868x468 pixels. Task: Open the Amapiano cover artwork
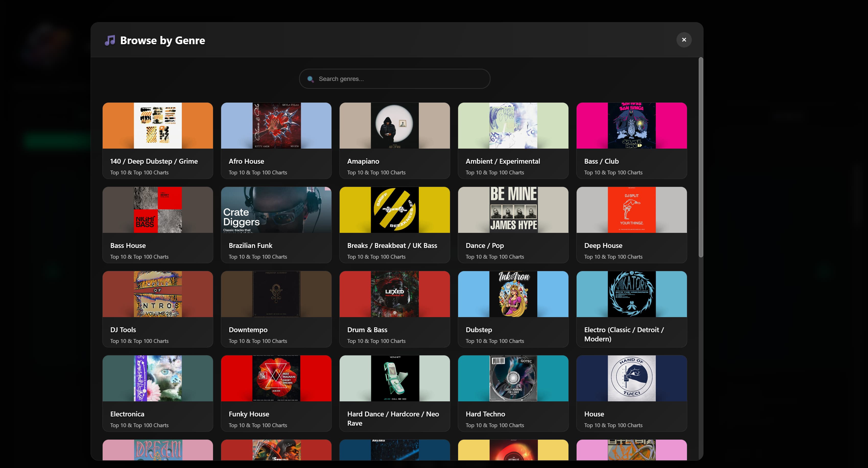pos(395,126)
